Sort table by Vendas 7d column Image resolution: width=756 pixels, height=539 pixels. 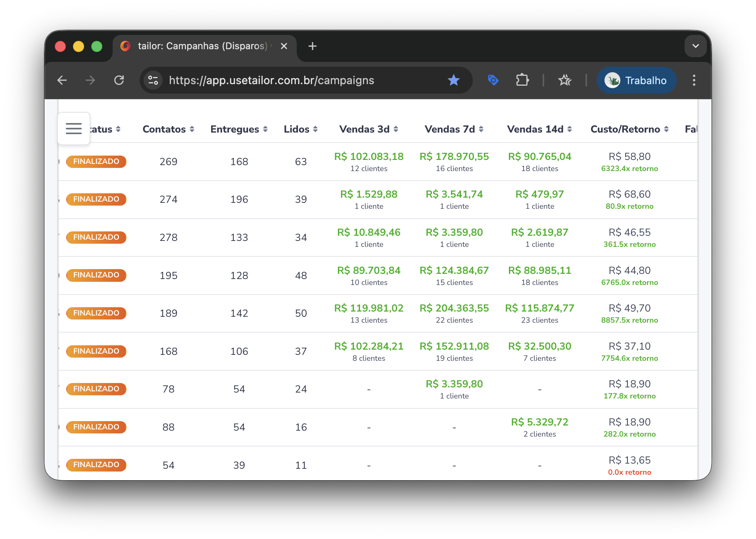point(454,129)
